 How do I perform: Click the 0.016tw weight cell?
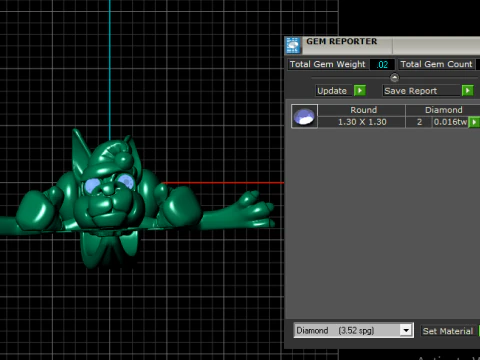pos(450,122)
